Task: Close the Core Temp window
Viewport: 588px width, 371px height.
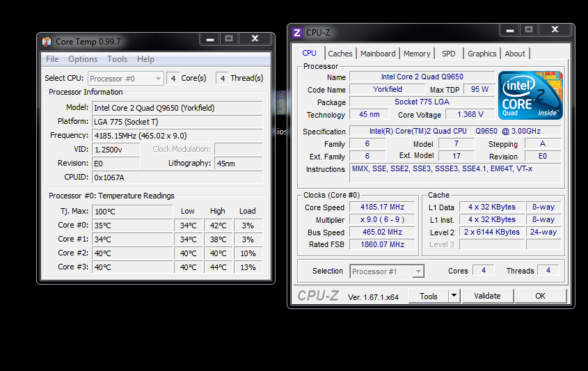Action: [255, 38]
